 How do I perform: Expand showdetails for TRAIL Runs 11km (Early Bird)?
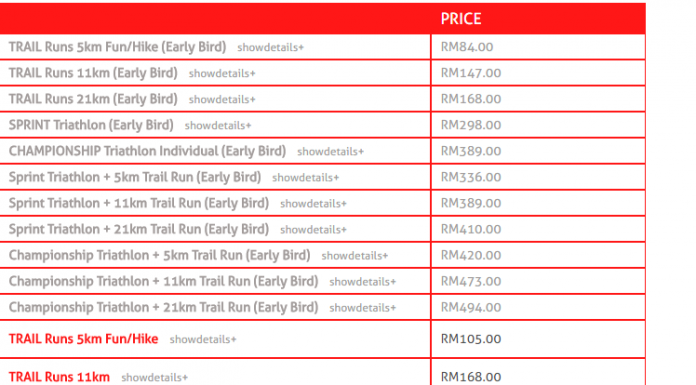[222, 73]
